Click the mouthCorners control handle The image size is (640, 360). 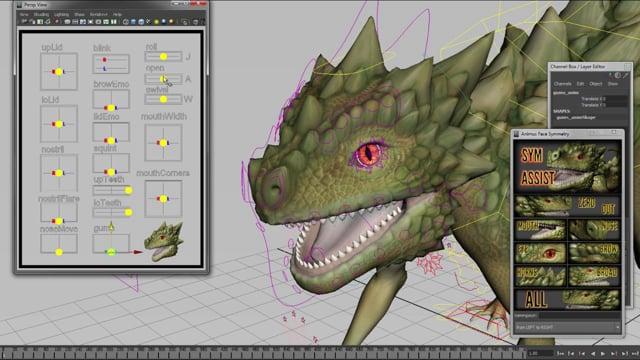[163, 199]
